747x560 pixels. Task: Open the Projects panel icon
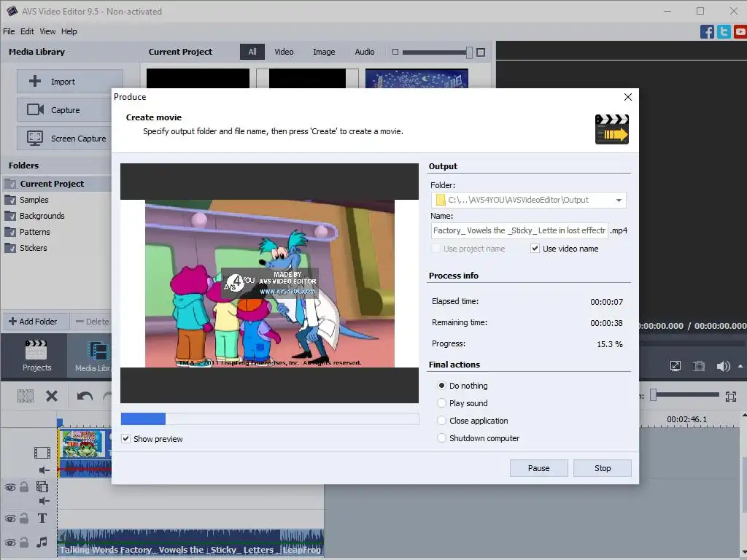pyautogui.click(x=36, y=355)
